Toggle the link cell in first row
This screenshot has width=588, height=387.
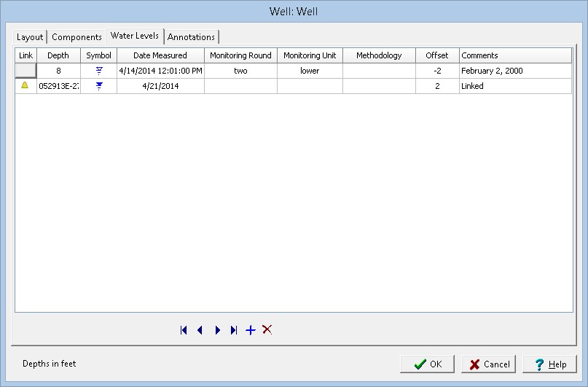26,71
